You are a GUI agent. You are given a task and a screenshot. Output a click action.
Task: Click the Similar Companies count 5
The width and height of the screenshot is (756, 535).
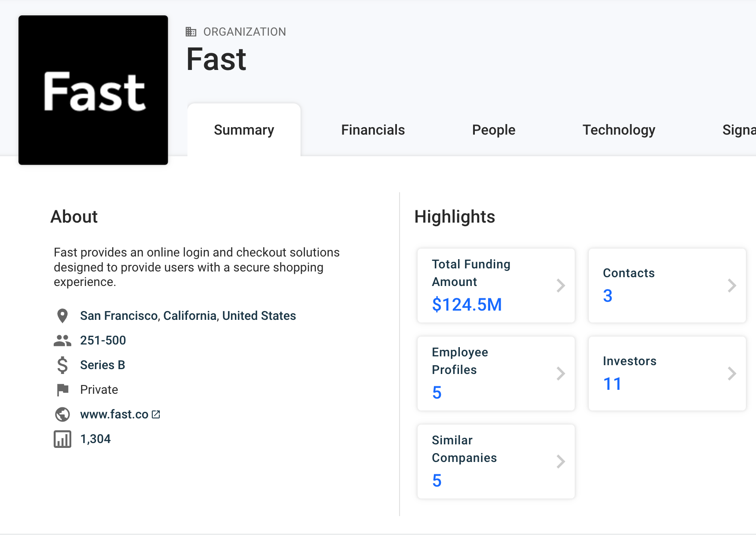tap(437, 480)
